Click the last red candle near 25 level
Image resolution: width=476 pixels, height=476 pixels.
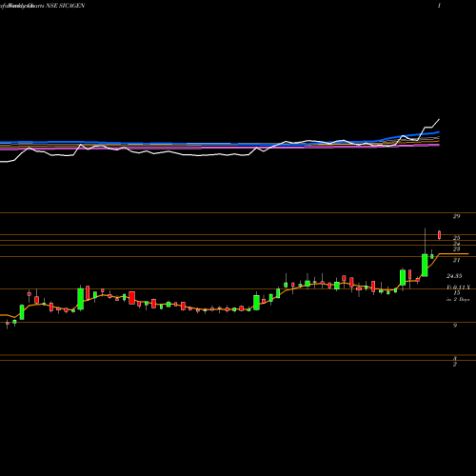[x=440, y=235]
